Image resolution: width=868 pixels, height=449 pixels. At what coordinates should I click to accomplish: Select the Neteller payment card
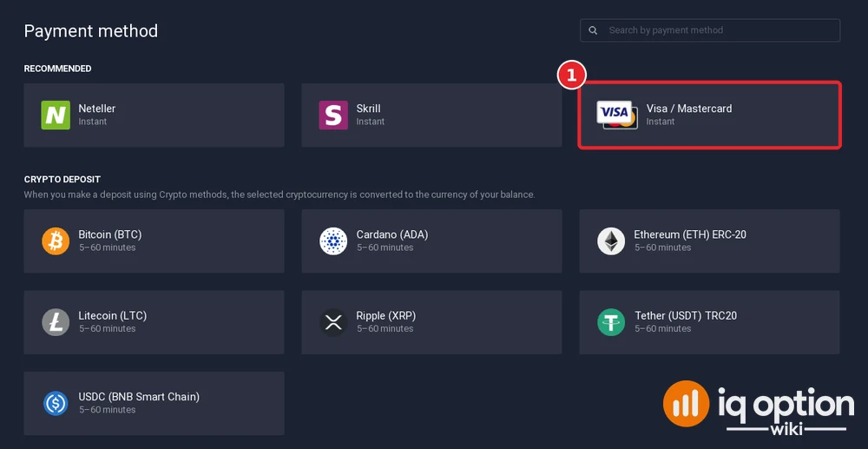coord(154,116)
